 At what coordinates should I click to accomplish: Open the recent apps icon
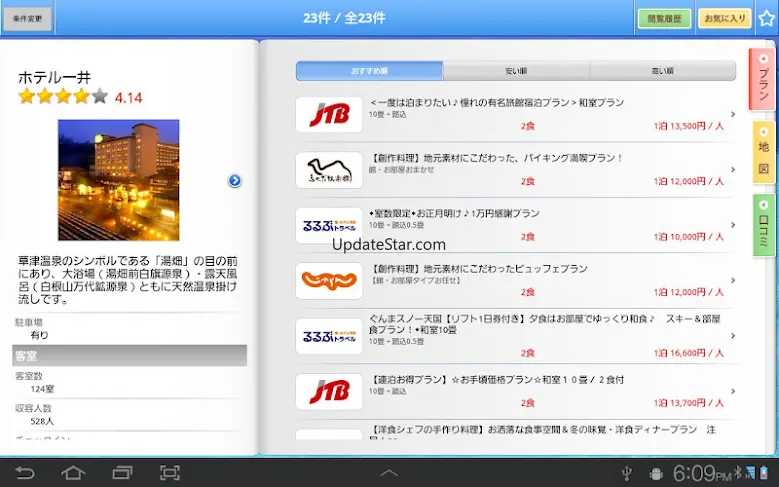(122, 472)
